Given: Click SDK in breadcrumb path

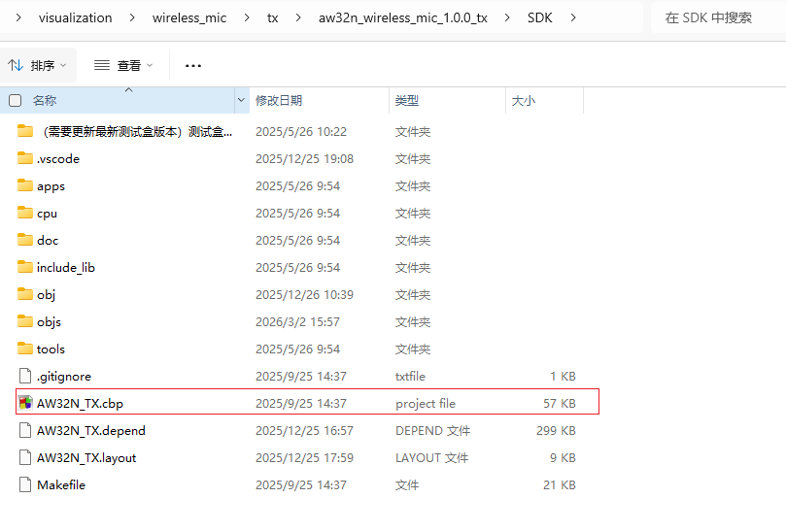Looking at the screenshot, I should (540, 18).
